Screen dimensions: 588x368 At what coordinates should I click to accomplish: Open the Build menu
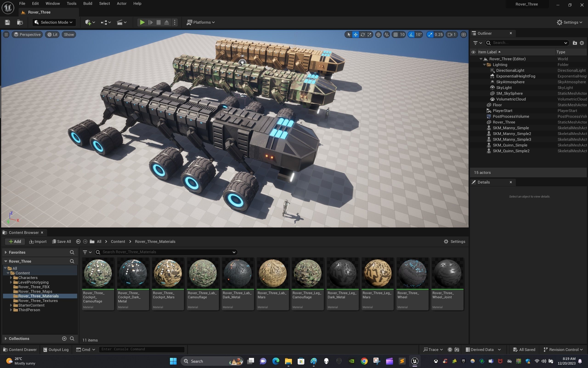88,3
